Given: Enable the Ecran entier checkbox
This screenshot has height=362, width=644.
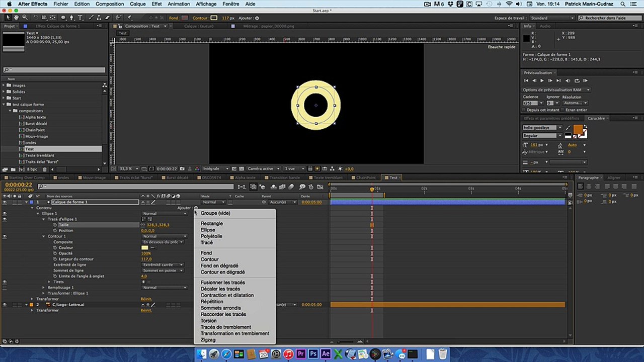Looking at the screenshot, I should (563, 110).
